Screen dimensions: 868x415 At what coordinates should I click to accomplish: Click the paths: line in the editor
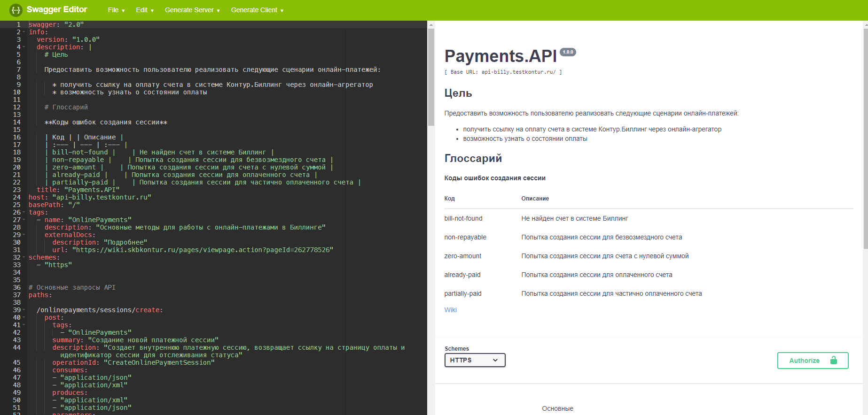pyautogui.click(x=40, y=295)
